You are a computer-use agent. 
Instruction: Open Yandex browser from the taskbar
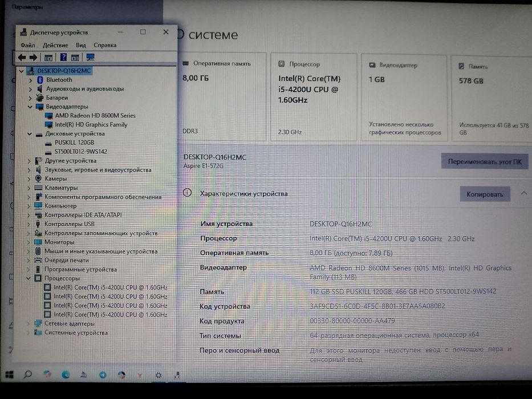140,375
